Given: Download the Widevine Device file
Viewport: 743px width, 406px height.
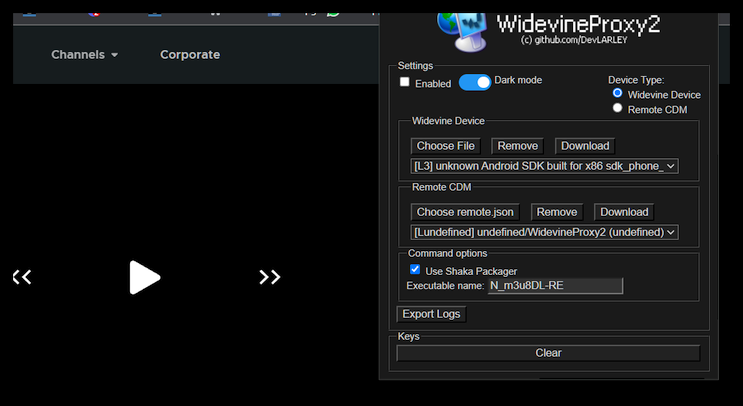Looking at the screenshot, I should [x=585, y=146].
